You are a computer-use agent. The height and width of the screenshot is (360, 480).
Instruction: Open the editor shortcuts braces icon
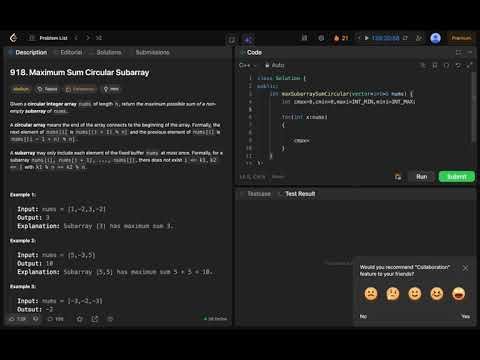(446, 65)
